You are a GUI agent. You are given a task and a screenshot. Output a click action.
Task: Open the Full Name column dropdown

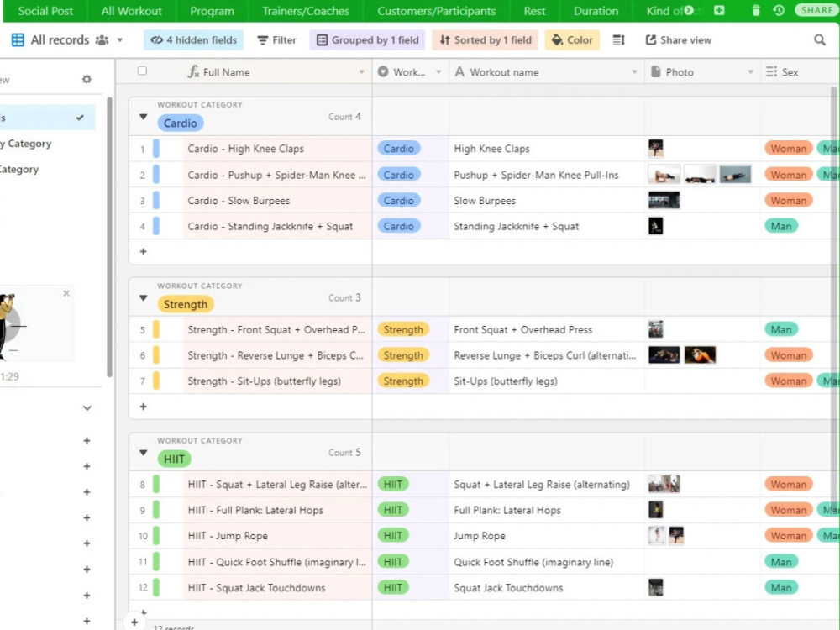(x=361, y=71)
